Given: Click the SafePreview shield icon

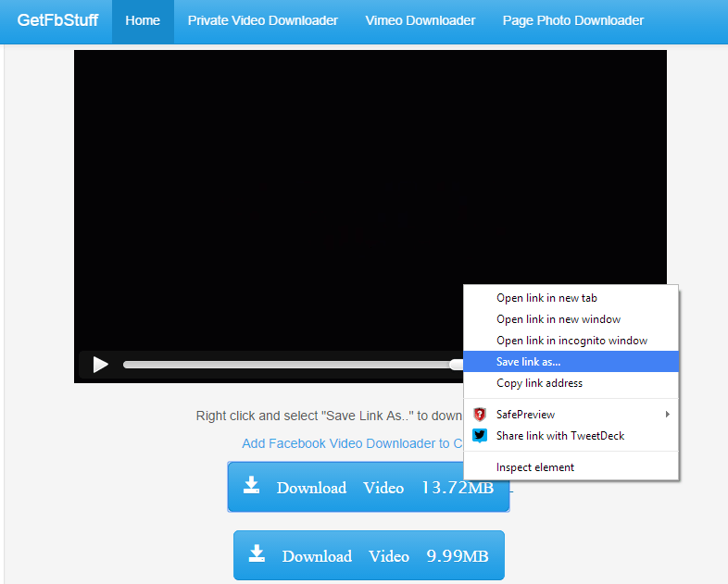Looking at the screenshot, I should [x=480, y=415].
